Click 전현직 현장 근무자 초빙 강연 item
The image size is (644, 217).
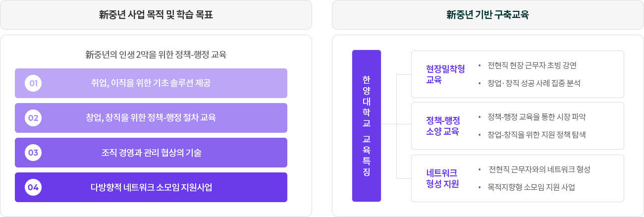[x=532, y=65]
